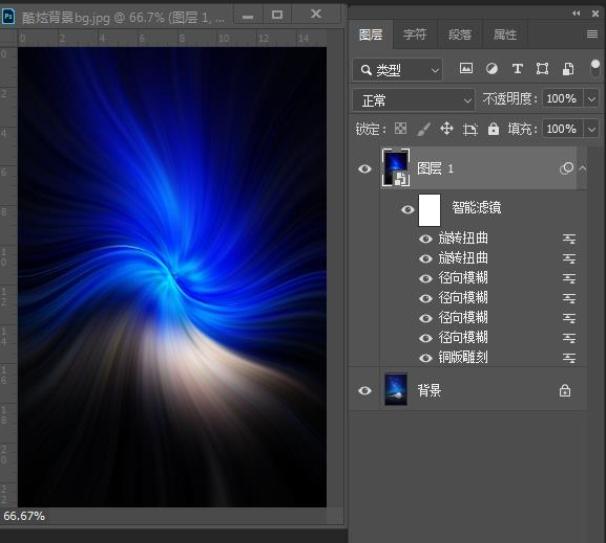Click the smart object filter icon
Viewport: 606px width, 543px height.
[x=568, y=69]
